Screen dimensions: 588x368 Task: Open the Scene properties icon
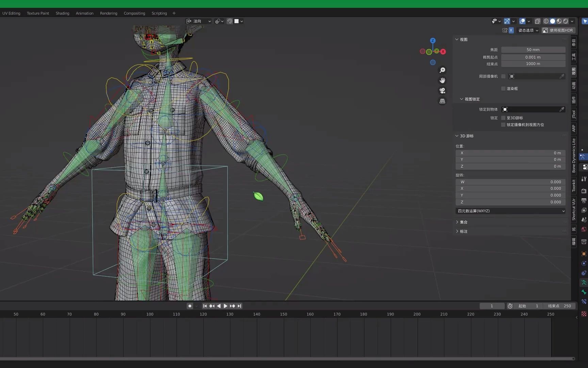coord(584,219)
